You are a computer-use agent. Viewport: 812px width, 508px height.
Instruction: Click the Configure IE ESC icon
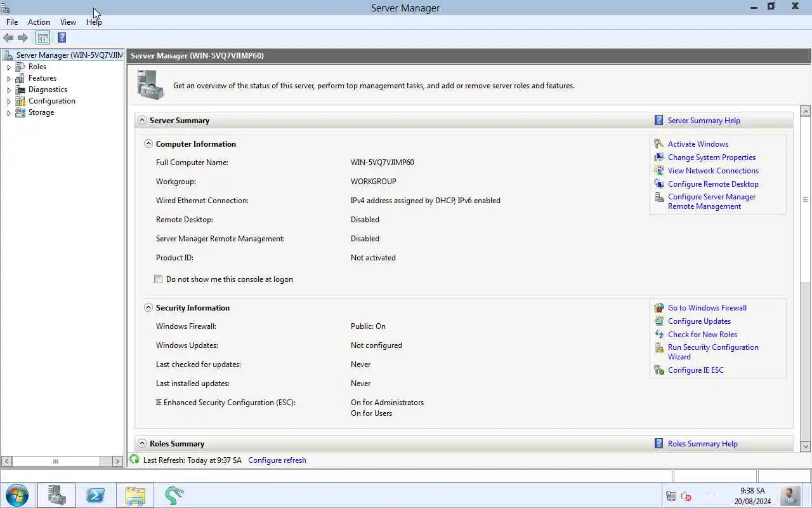click(659, 370)
